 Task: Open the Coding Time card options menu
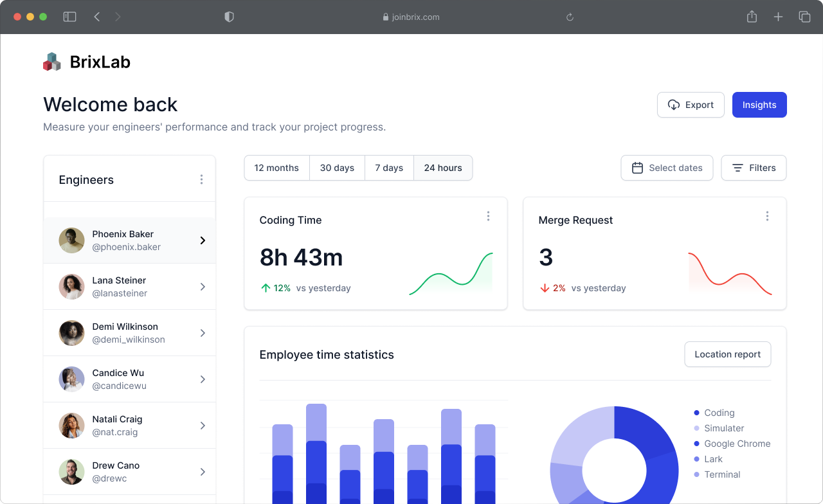[x=488, y=216]
